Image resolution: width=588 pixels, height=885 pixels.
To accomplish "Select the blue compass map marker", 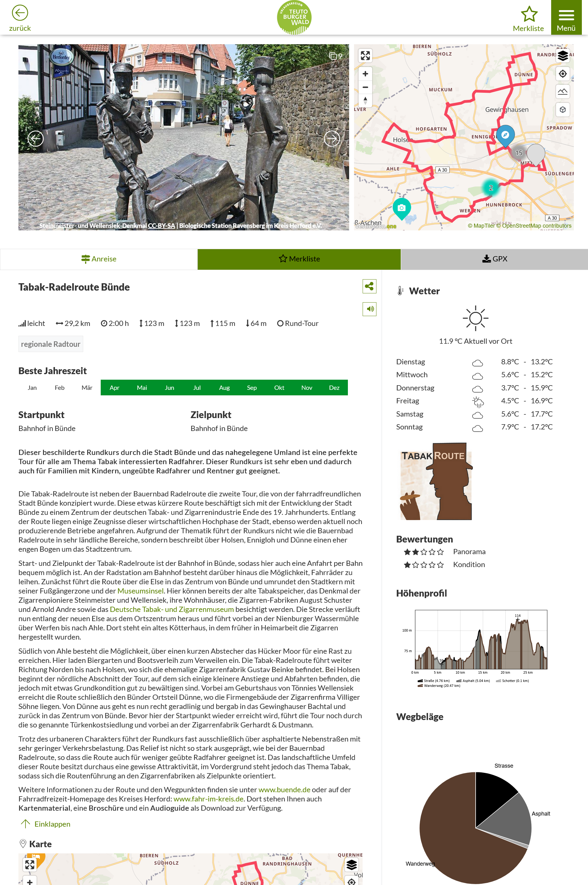I will (505, 135).
